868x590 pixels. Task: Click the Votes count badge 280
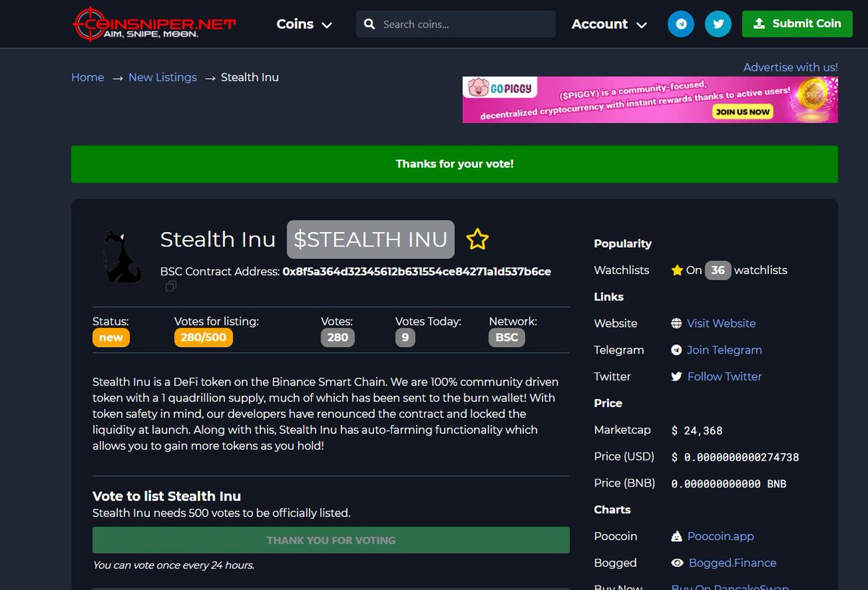coord(338,338)
